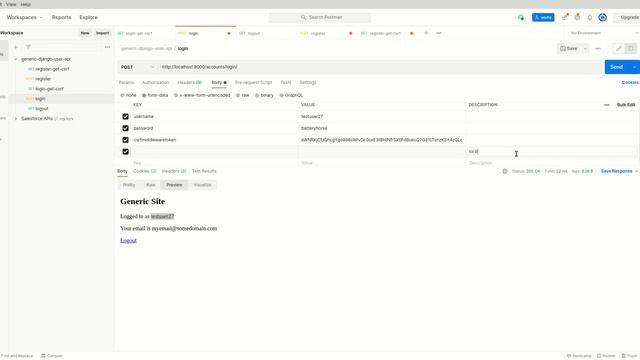Select the form-data radio button
This screenshot has height=360, width=640.
point(144,96)
